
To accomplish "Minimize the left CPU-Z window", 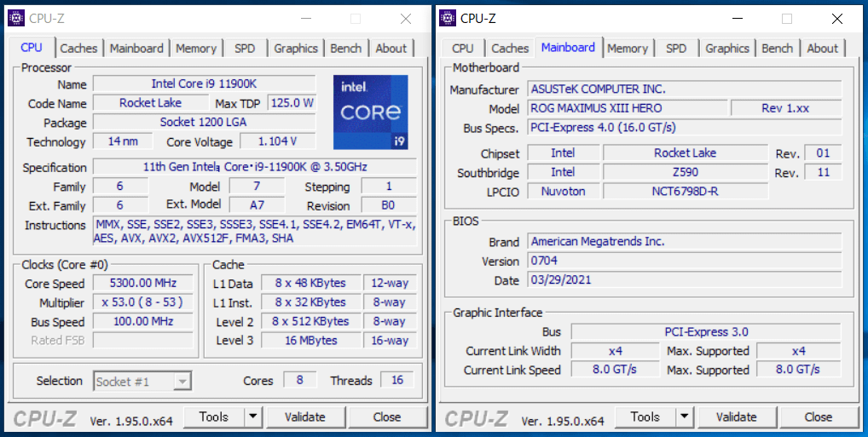I will pos(305,19).
